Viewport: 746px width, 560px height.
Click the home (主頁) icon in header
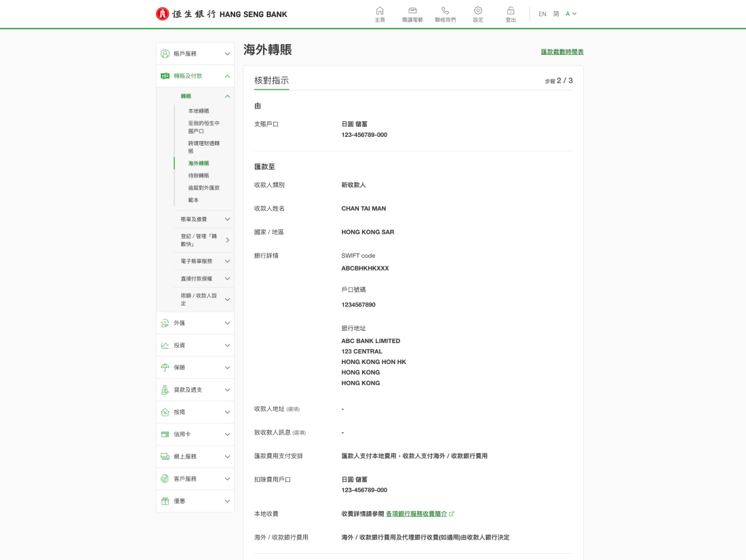click(379, 11)
